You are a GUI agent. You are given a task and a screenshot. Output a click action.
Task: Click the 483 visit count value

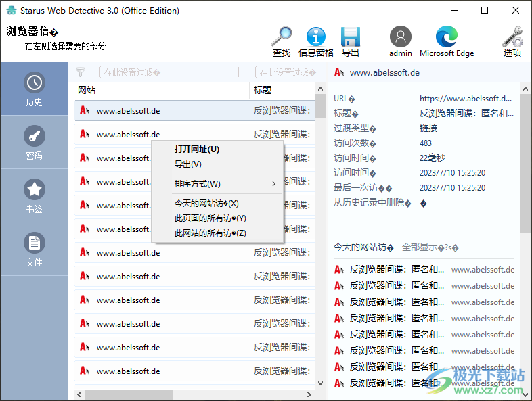[x=426, y=143]
